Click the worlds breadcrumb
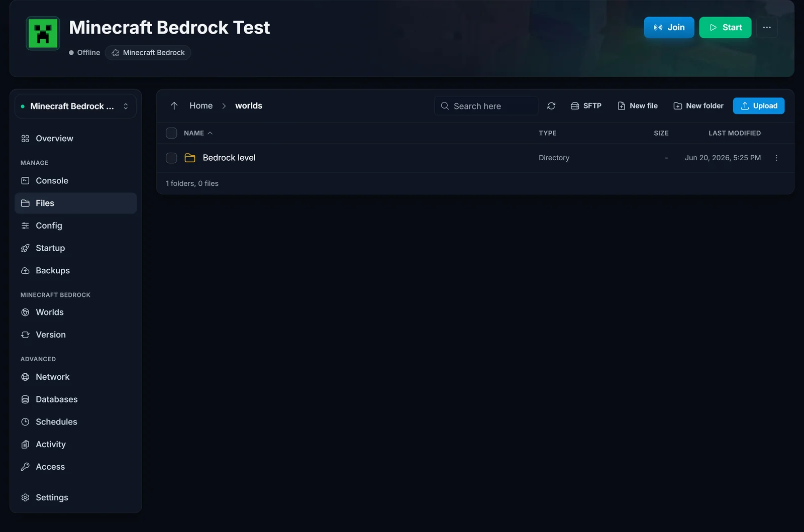Image resolution: width=804 pixels, height=532 pixels. point(249,106)
